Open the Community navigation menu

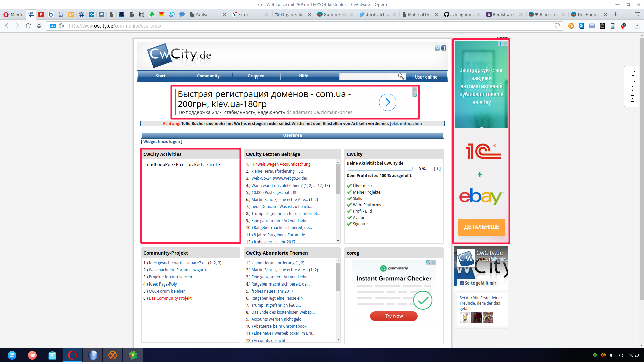[208, 76]
